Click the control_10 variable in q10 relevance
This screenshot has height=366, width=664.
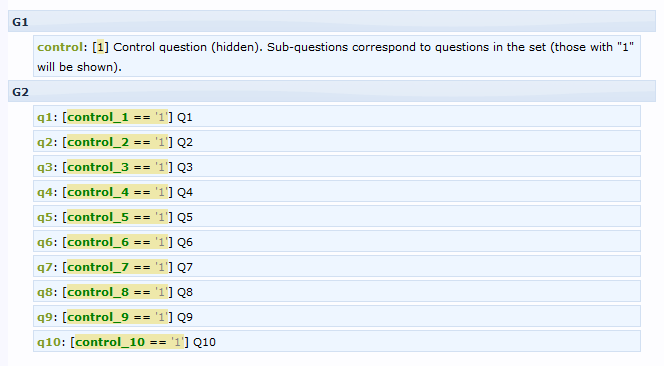point(110,342)
